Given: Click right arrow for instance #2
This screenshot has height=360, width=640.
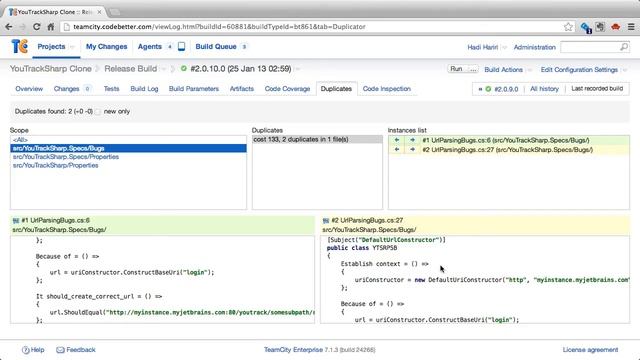Looking at the screenshot, I should [x=412, y=149].
